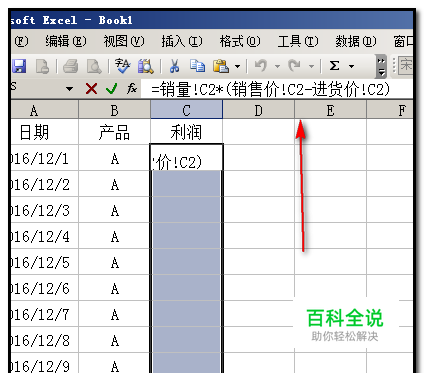
Task: Run the Spelling check icon
Action: pos(122,66)
